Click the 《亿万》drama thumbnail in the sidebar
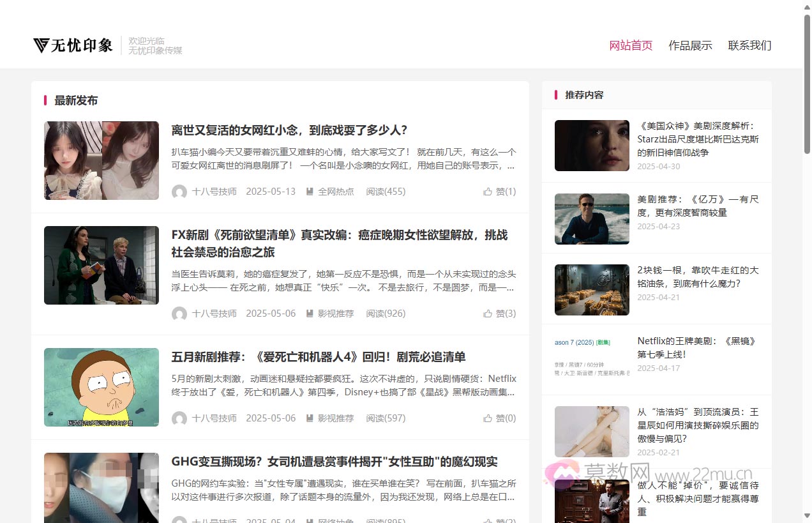 click(592, 218)
